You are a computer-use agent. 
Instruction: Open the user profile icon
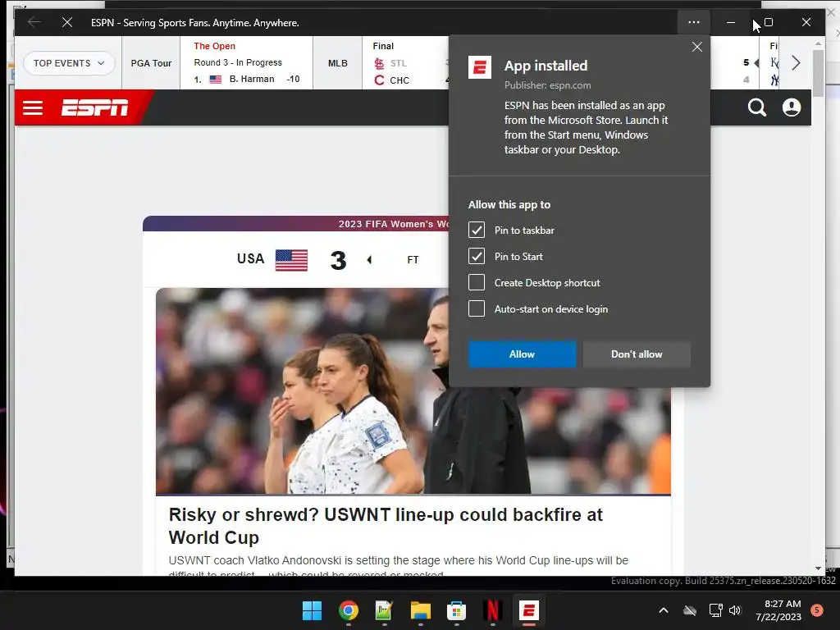[792, 107]
